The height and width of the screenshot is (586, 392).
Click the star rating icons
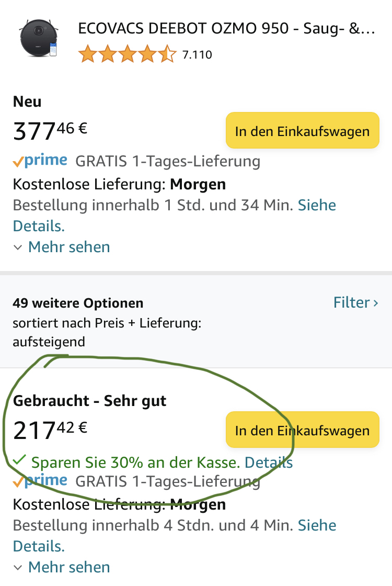(x=127, y=54)
